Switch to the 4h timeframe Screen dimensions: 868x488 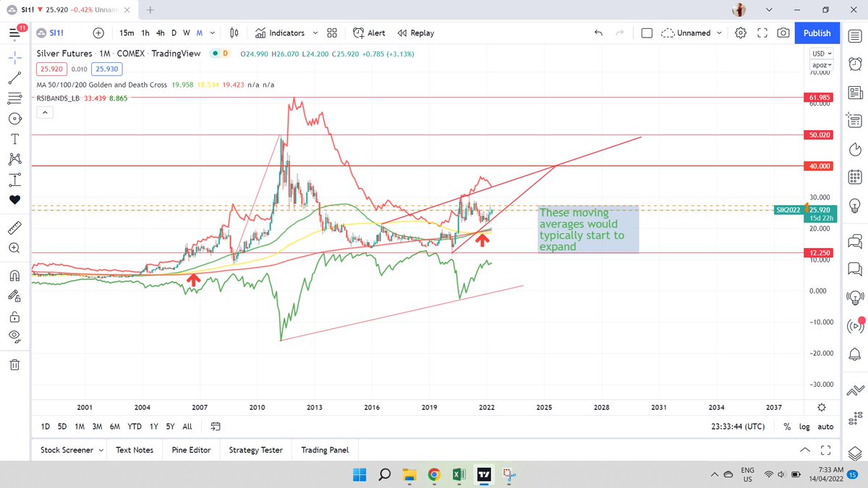coord(161,33)
